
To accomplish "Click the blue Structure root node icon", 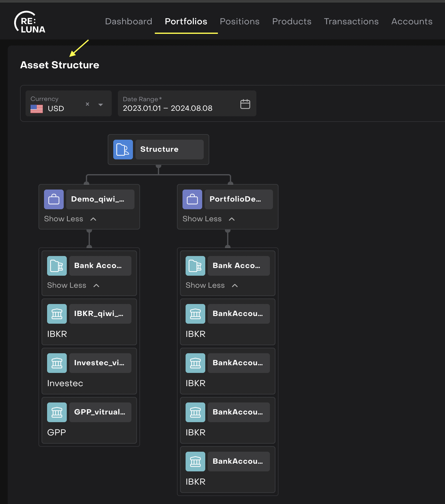I will pyautogui.click(x=123, y=150).
